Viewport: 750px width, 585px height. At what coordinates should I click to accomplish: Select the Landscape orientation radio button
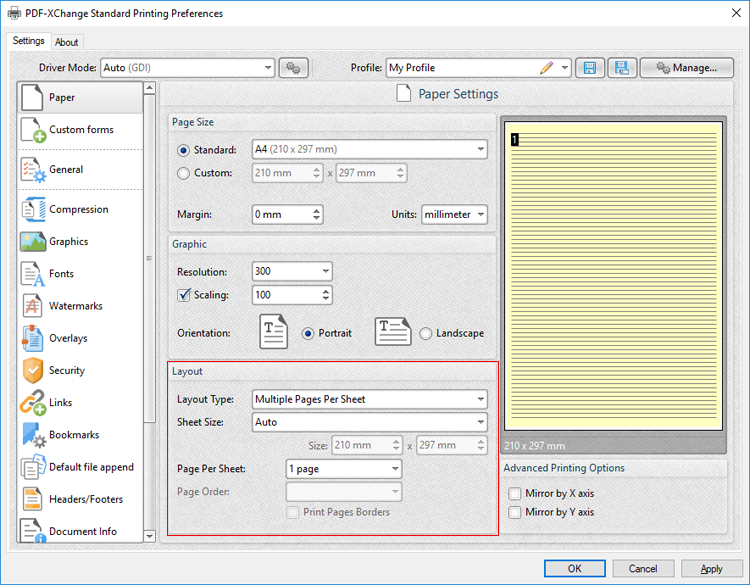click(x=426, y=333)
